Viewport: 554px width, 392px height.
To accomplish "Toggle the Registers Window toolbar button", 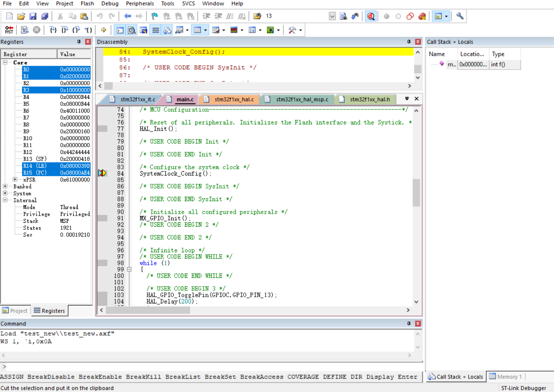I will click(156, 30).
